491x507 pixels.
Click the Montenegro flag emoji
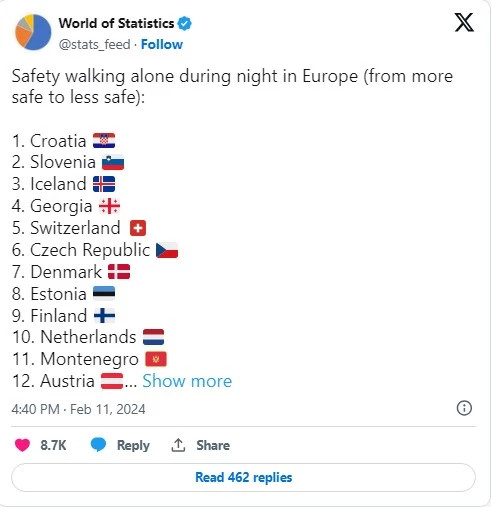(x=156, y=359)
